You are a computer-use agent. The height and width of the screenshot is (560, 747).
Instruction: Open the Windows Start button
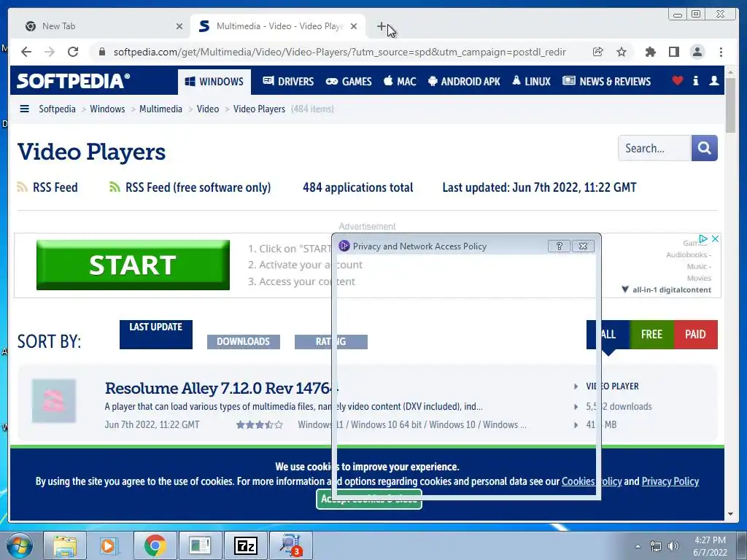coord(18,545)
